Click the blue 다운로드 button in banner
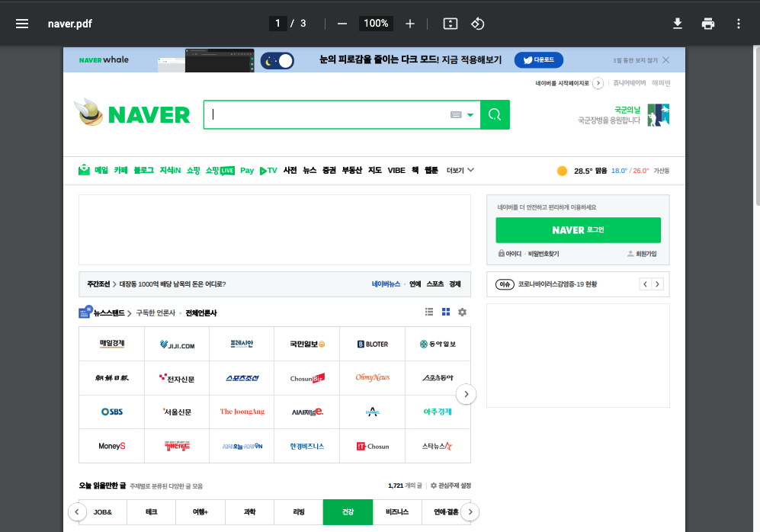 coord(538,59)
